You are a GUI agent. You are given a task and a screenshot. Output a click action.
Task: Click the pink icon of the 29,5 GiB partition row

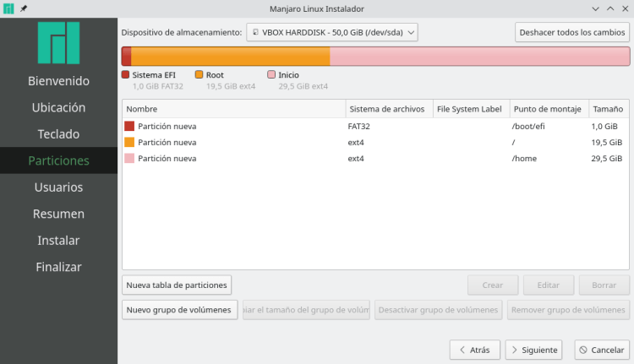click(129, 159)
